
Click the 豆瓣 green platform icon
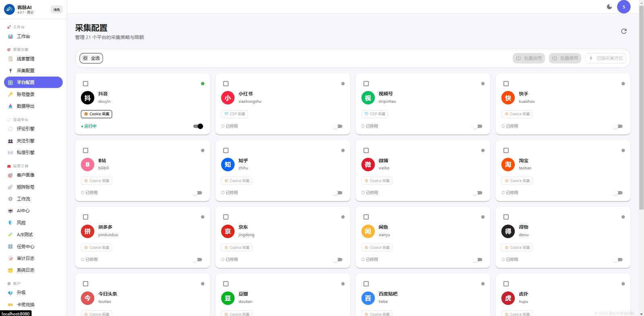(x=228, y=298)
